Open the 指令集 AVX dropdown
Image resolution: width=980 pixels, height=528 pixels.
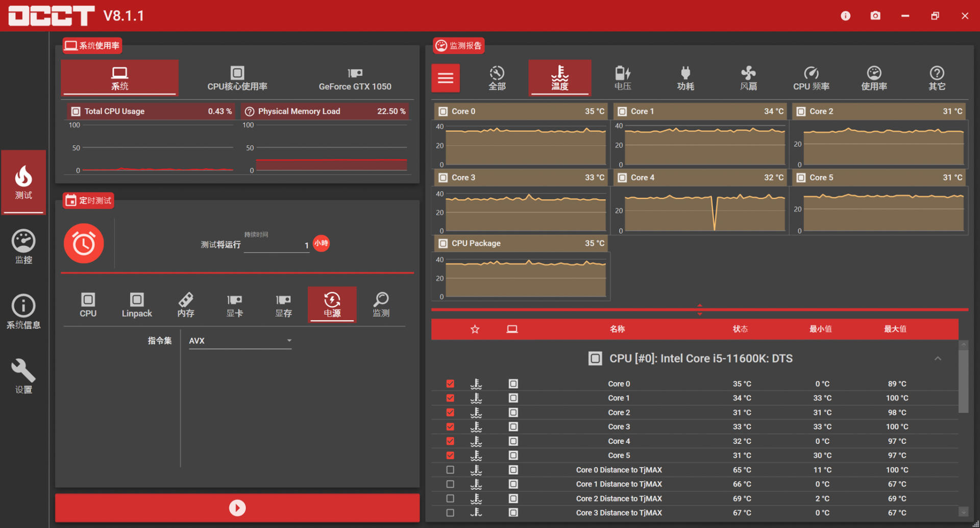coord(240,341)
